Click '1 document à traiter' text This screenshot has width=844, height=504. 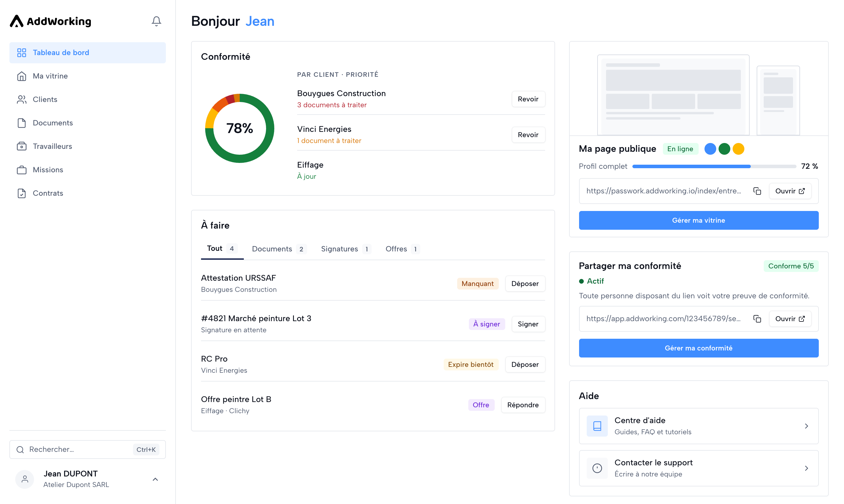[x=329, y=141]
